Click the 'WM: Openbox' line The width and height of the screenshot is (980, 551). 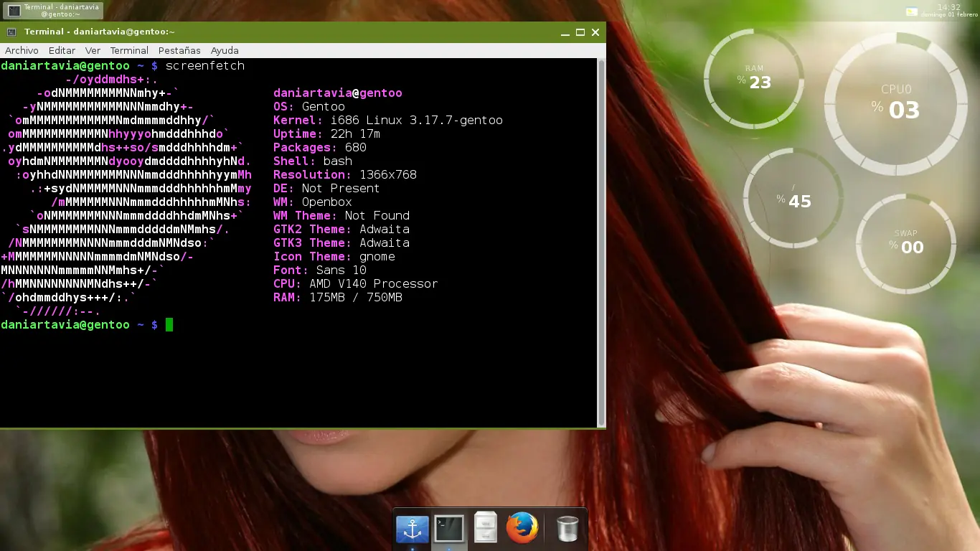click(313, 202)
